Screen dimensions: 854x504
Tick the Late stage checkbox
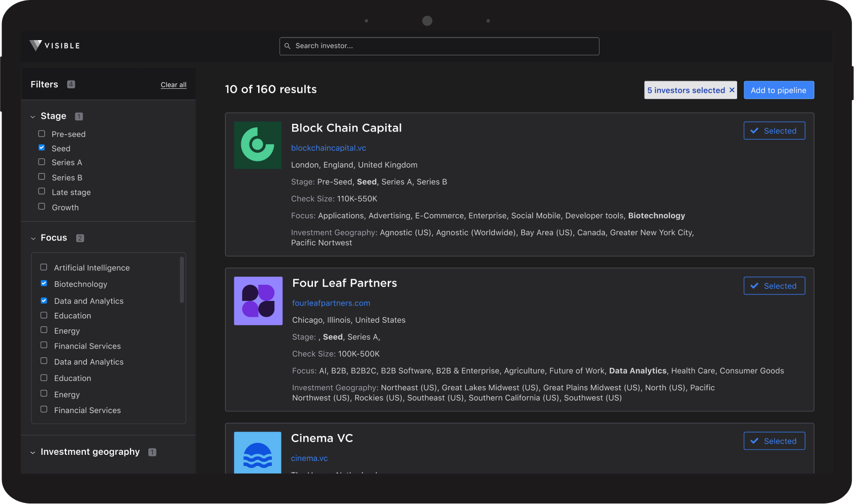(42, 191)
